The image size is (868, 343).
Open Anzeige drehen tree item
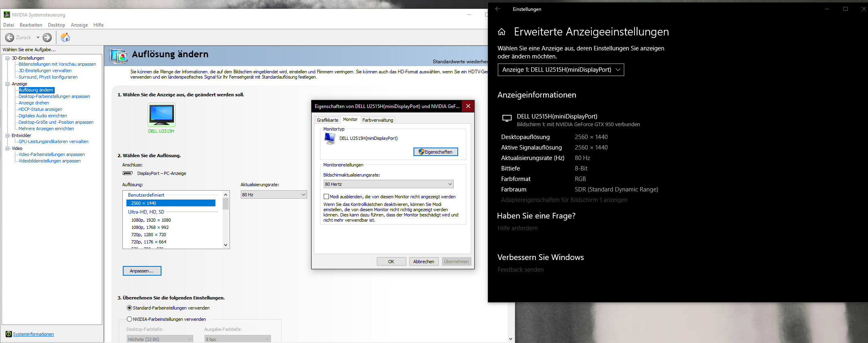pos(34,103)
